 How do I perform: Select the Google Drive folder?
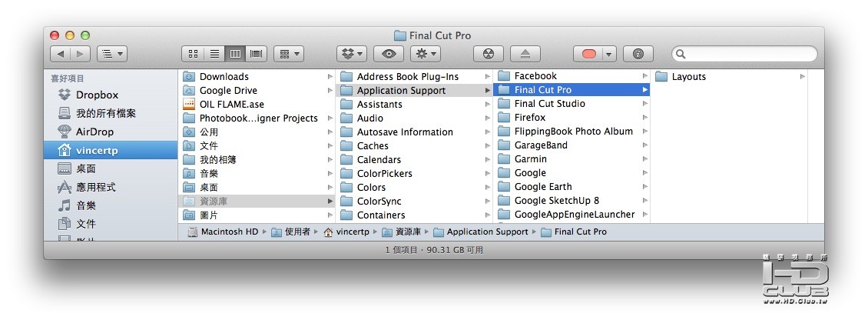point(257,91)
